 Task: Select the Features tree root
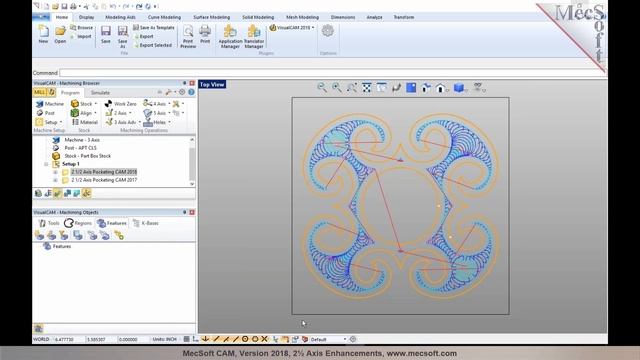[x=62, y=247]
